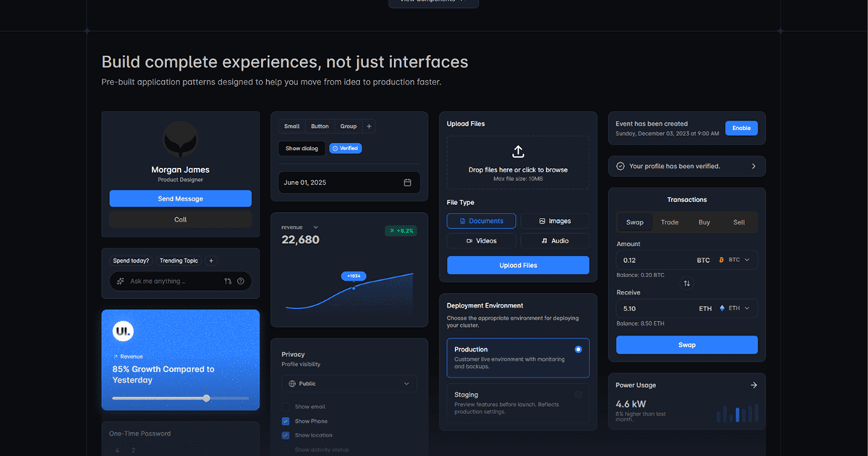Click the Drop files here upload zone
Image resolution: width=868 pixels, height=456 pixels.
pyautogui.click(x=518, y=163)
